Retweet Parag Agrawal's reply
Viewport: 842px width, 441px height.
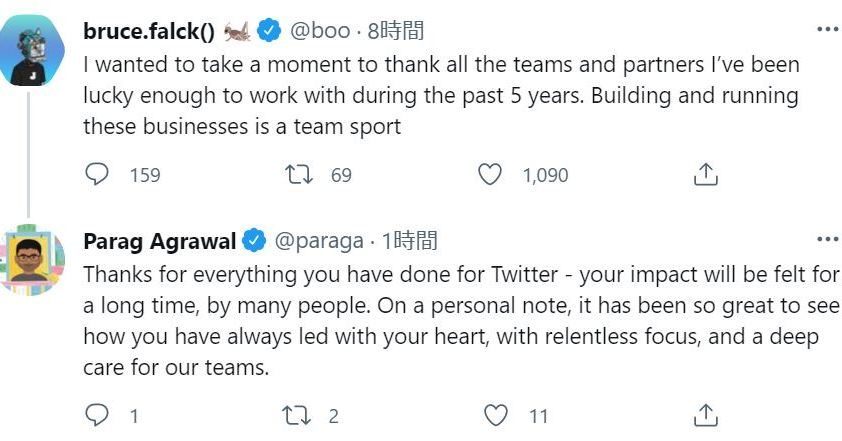point(299,415)
